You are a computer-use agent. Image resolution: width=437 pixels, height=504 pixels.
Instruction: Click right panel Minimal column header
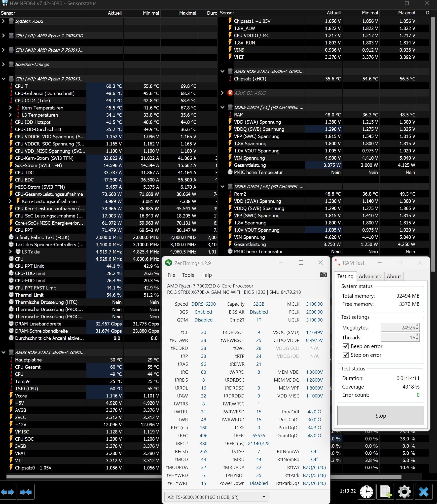(x=361, y=13)
